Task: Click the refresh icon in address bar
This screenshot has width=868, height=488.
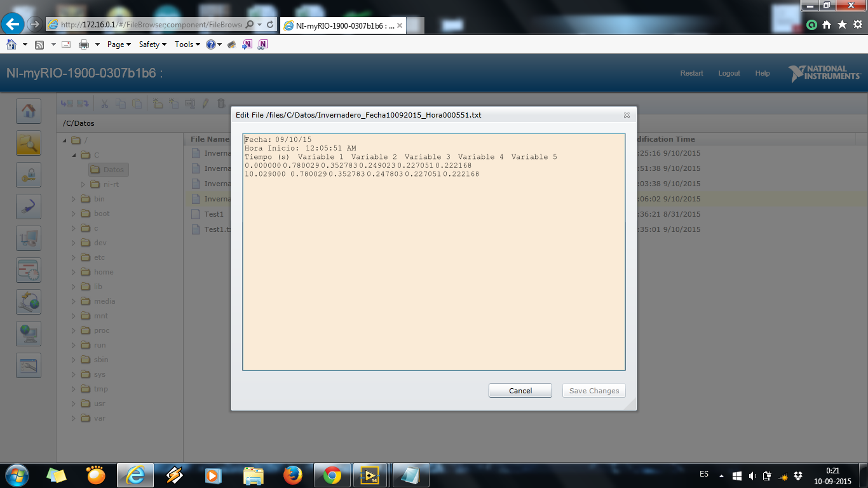Action: tap(270, 24)
